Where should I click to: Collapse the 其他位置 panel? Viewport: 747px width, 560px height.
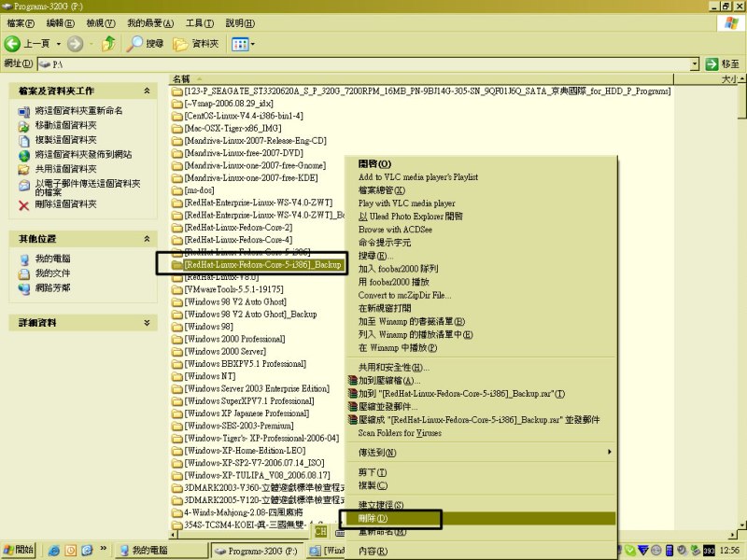tap(148, 239)
